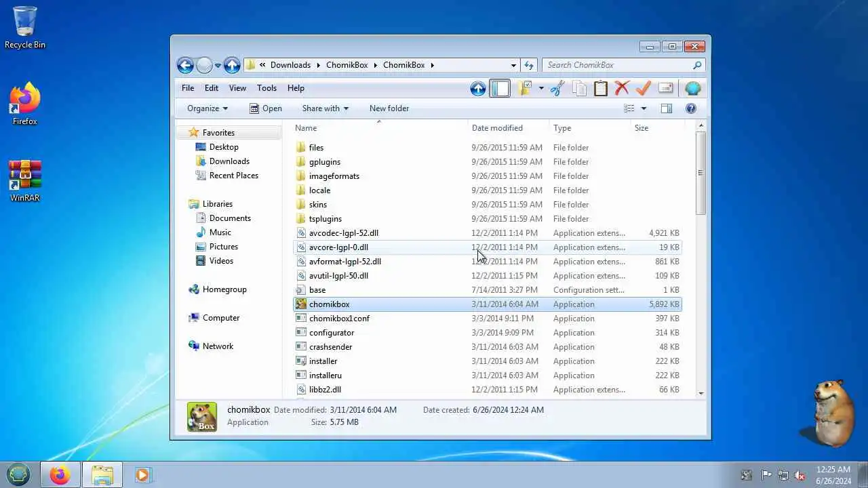Click the orange checkmark Properties icon
868x488 pixels.
pos(644,88)
